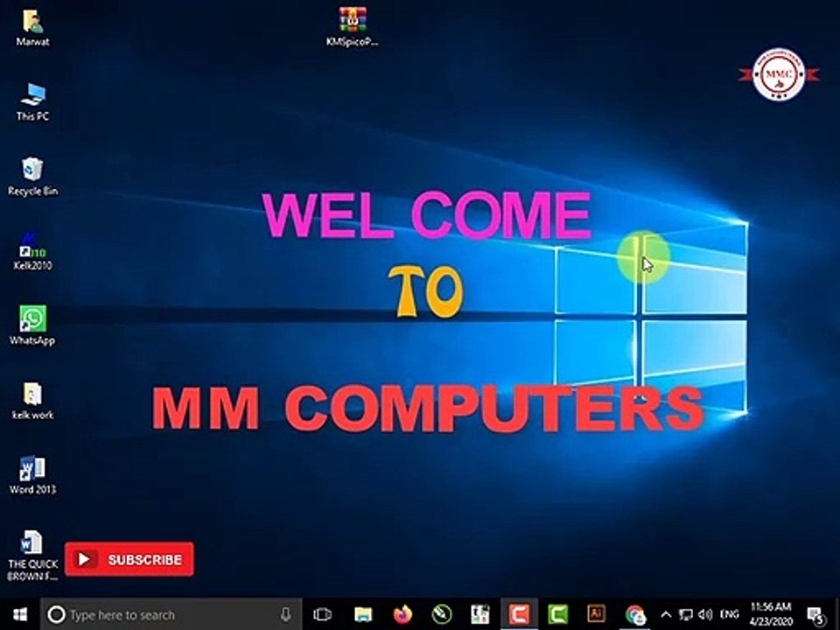
Task: Select the This PC desktop icon
Action: click(x=32, y=101)
